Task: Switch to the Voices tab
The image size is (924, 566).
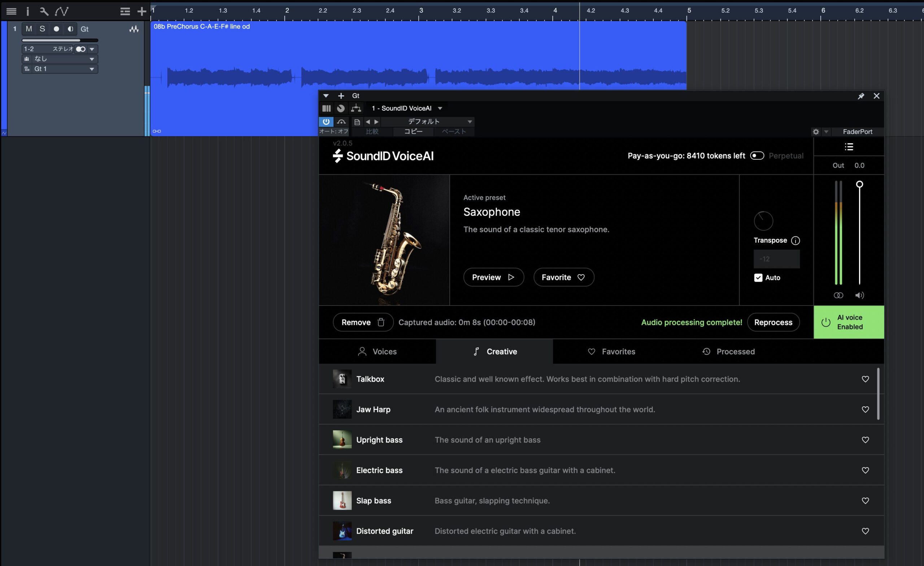Action: 377,352
